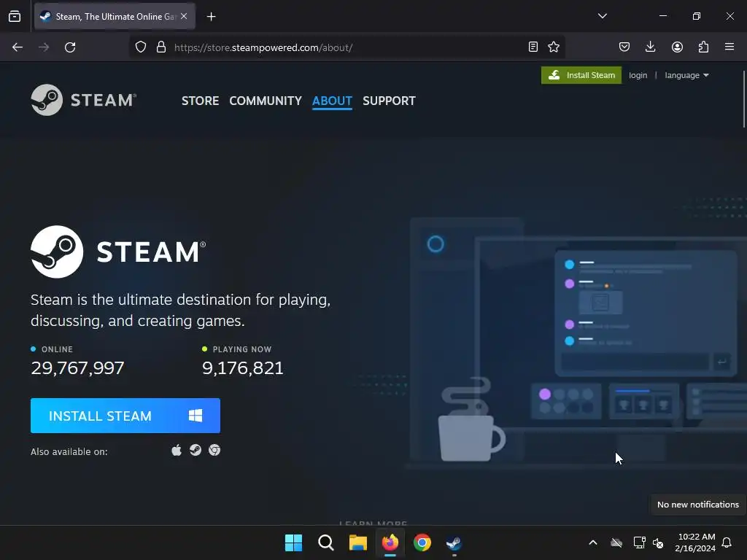Open the SUPPORT navigation item
The image size is (747, 560).
tap(389, 101)
